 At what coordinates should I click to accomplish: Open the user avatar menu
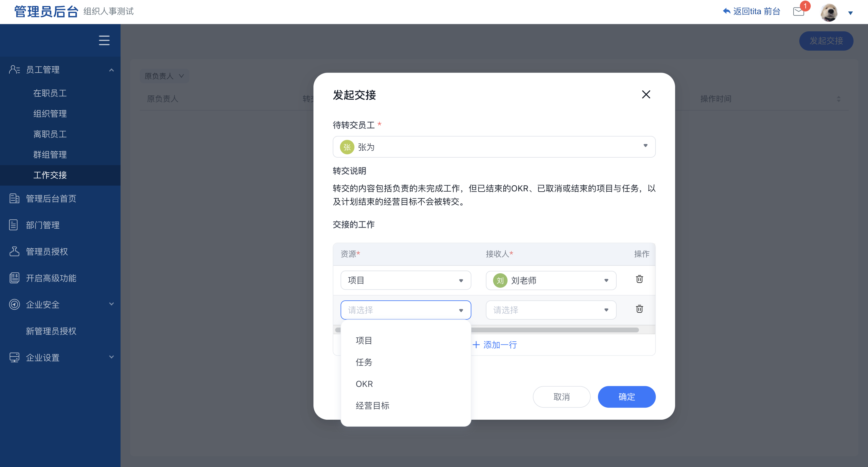click(829, 12)
